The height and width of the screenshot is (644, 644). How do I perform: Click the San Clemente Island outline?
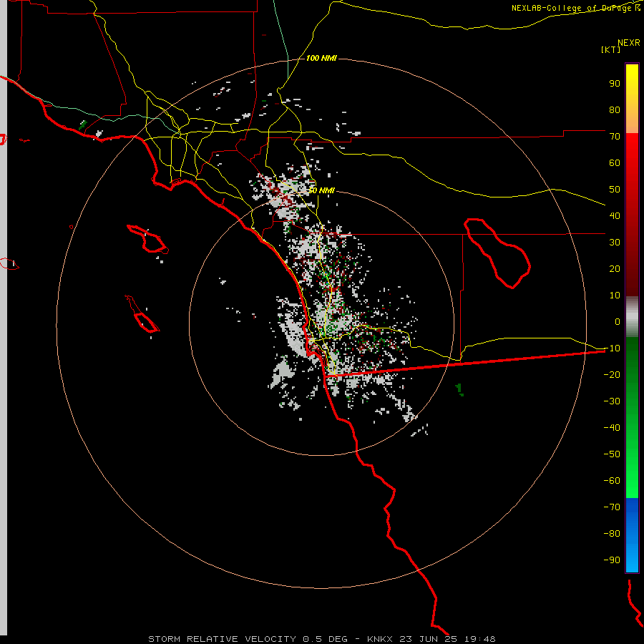coord(142,314)
